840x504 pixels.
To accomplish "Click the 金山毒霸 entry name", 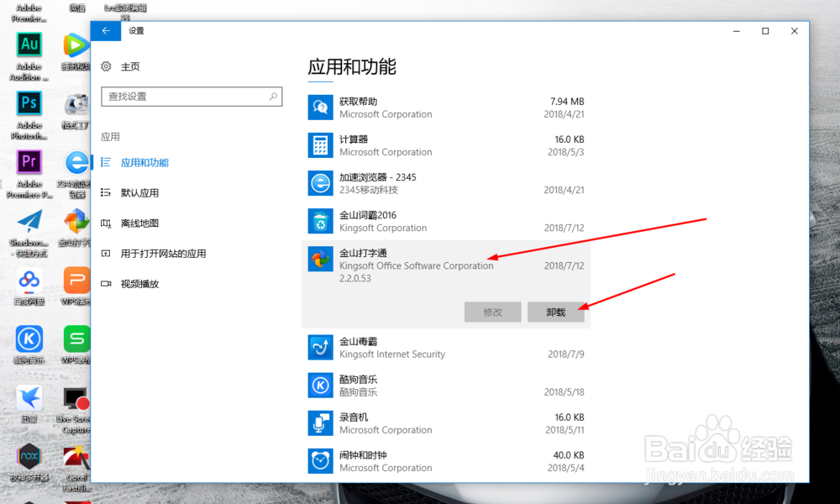I will click(x=359, y=342).
